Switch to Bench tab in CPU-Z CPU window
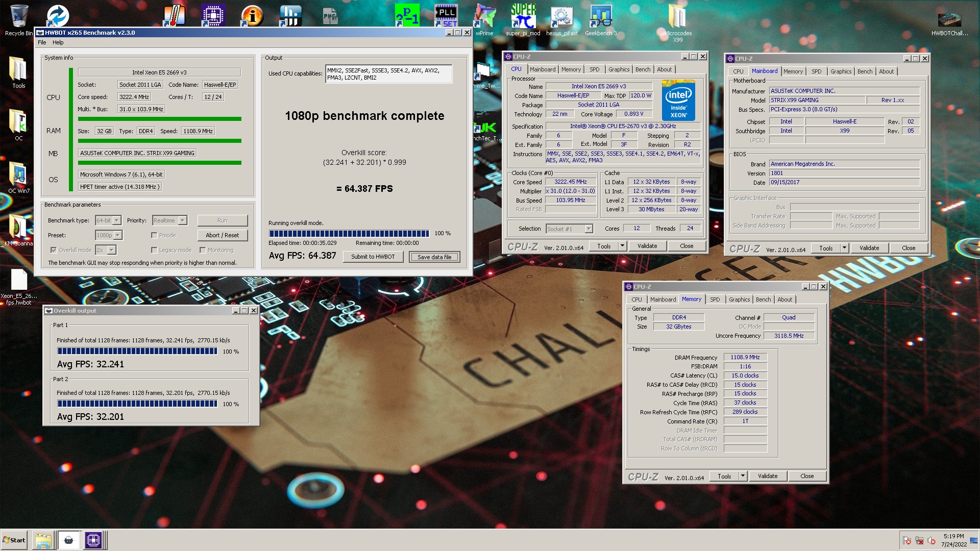Image resolution: width=980 pixels, height=551 pixels. (x=643, y=69)
